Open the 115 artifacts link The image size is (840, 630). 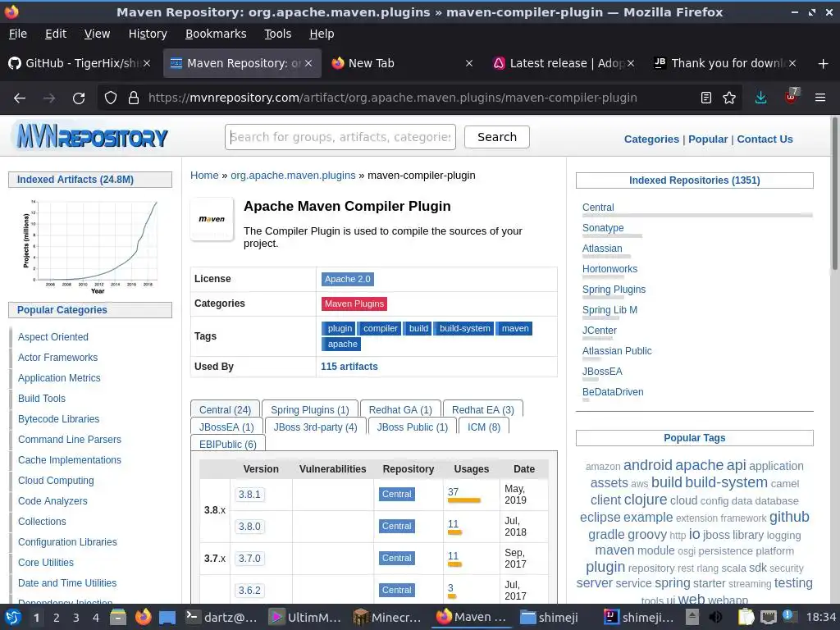(349, 367)
